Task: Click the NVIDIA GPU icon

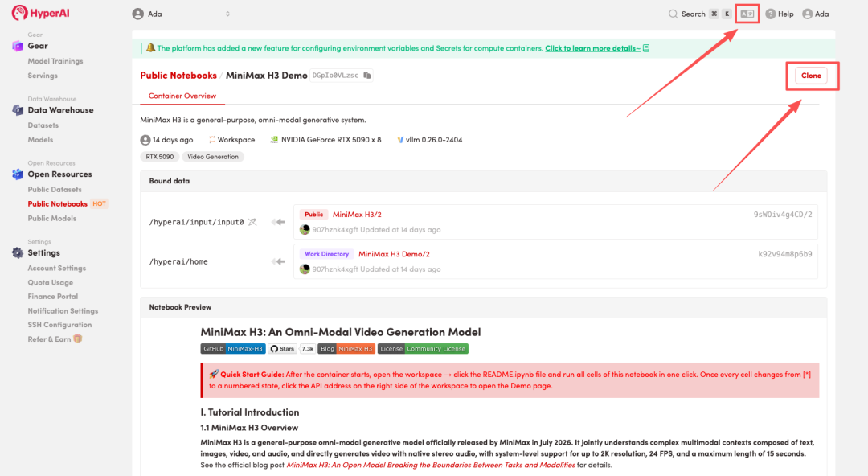Action: (274, 140)
